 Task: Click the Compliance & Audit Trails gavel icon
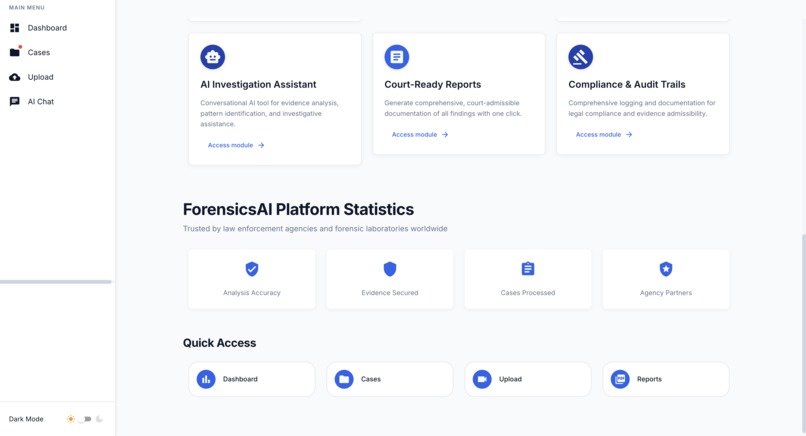tap(580, 57)
